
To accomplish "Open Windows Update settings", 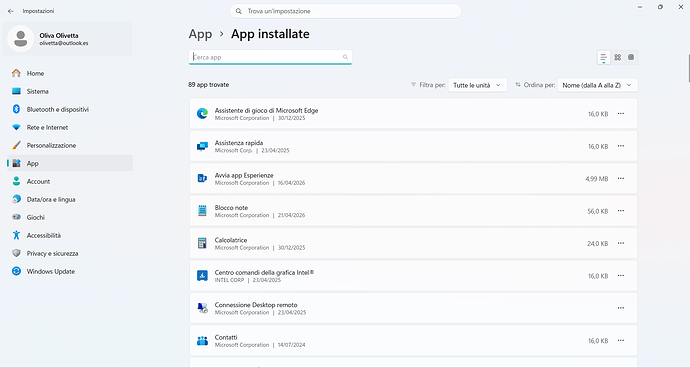I will click(70, 272).
